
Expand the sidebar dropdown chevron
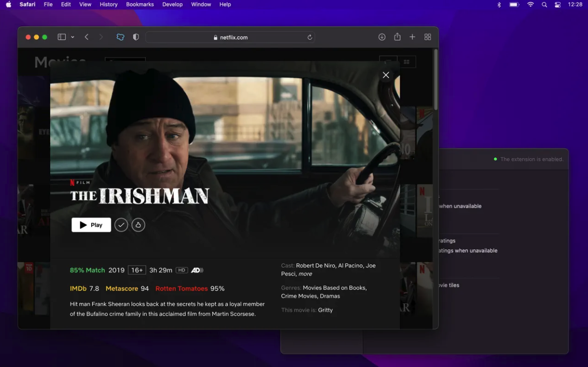(x=73, y=37)
